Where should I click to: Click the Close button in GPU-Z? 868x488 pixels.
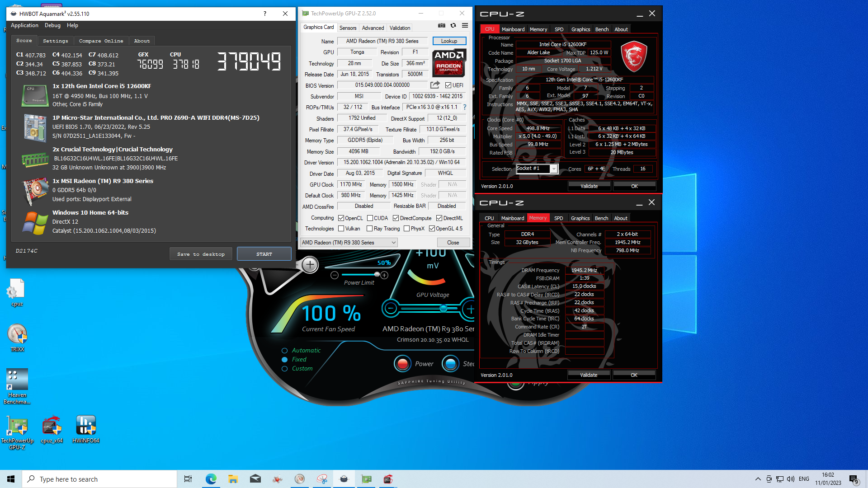[453, 243]
